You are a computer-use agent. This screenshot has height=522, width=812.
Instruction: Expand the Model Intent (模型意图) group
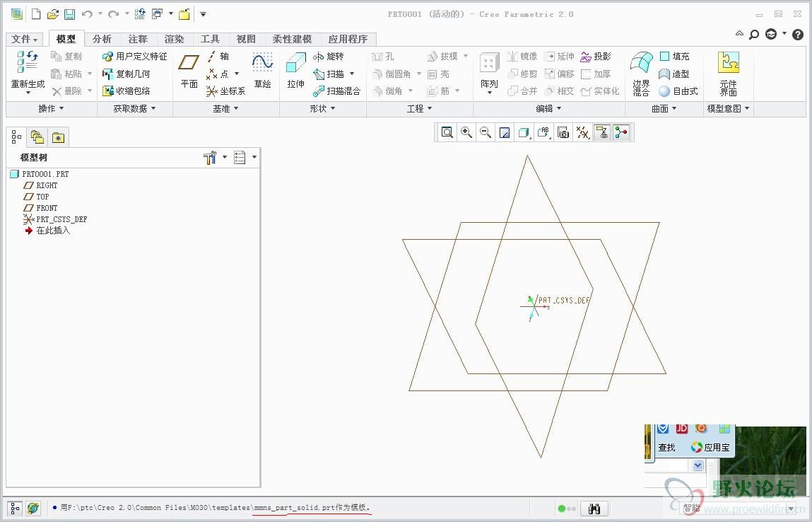tap(728, 108)
